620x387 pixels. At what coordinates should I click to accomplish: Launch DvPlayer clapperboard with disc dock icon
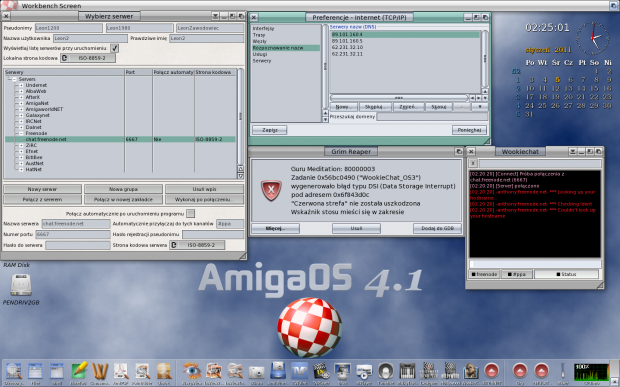321,371
